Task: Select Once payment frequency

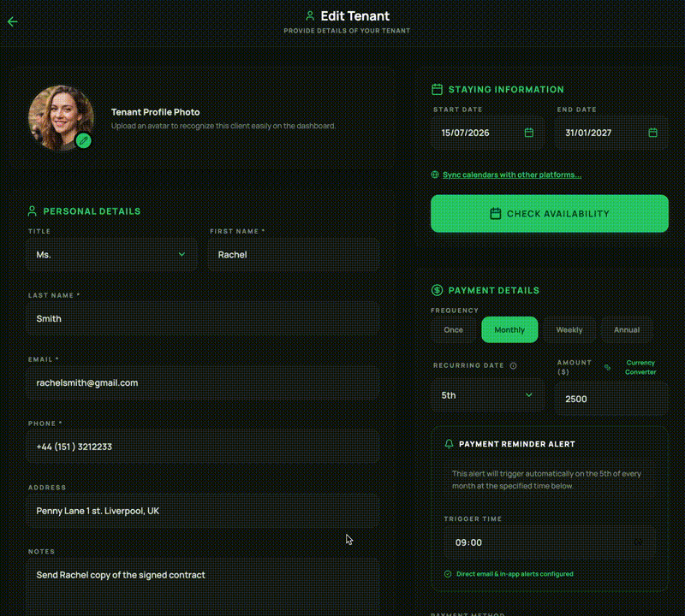Action: point(454,329)
